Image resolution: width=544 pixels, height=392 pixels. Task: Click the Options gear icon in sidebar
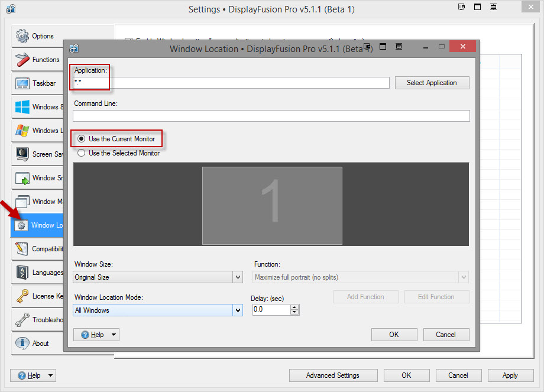pyautogui.click(x=22, y=36)
